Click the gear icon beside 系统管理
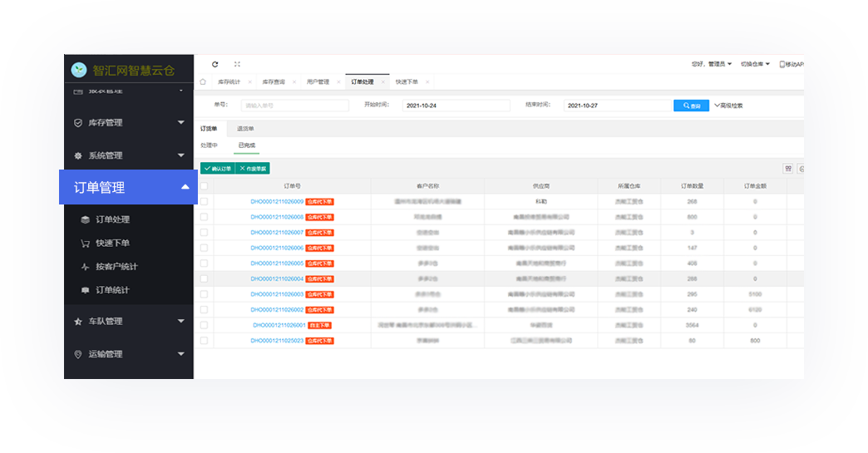The image size is (868, 453). pyautogui.click(x=78, y=156)
